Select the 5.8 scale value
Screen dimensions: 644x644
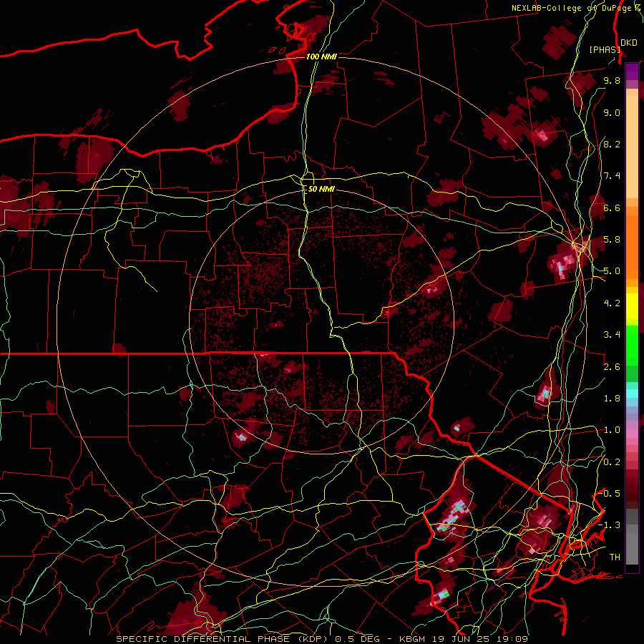point(612,240)
